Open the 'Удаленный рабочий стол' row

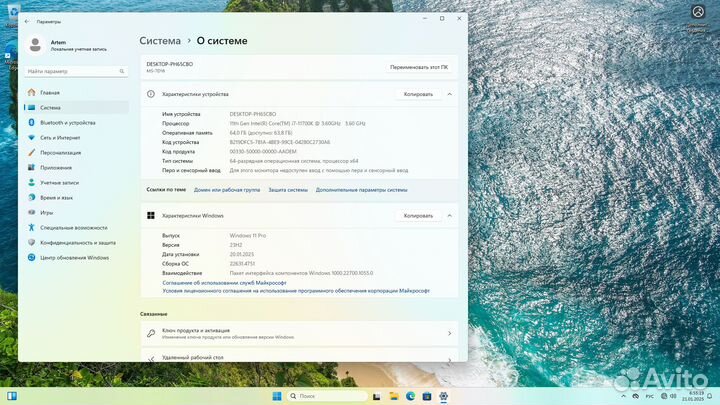[x=299, y=355]
